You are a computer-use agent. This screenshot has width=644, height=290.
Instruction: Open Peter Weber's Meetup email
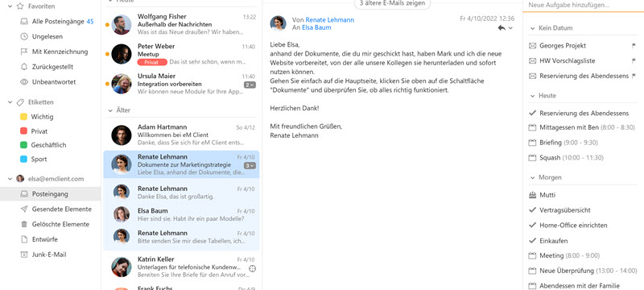click(x=182, y=54)
